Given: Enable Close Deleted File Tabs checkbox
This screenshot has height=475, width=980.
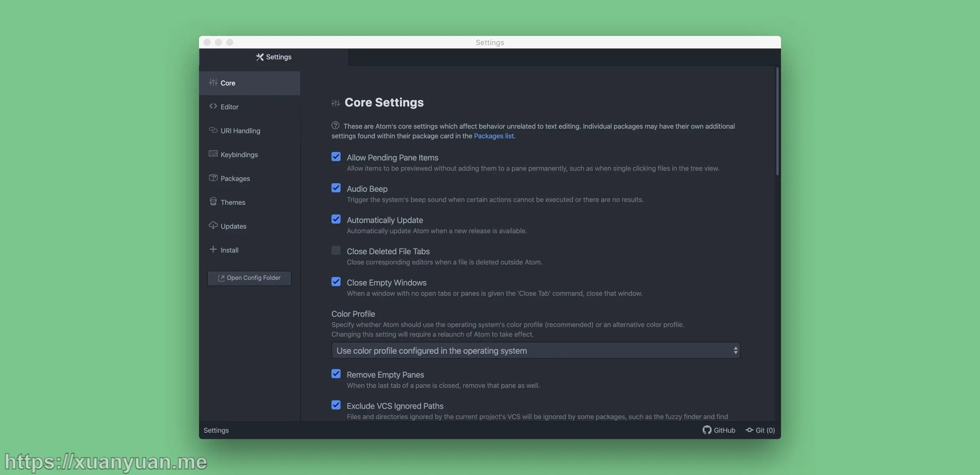Looking at the screenshot, I should click(x=336, y=250).
